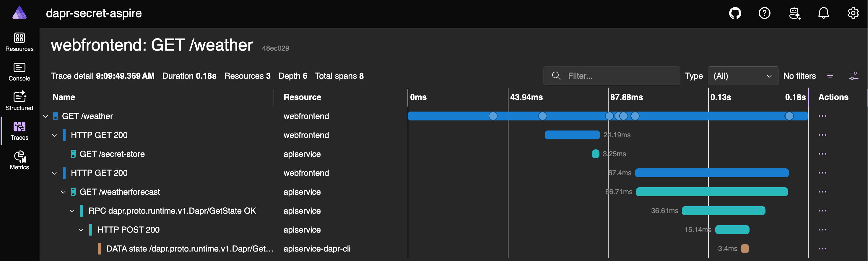Select the GET /secret-store span
Image resolution: width=868 pixels, height=261 pixels.
tap(112, 154)
